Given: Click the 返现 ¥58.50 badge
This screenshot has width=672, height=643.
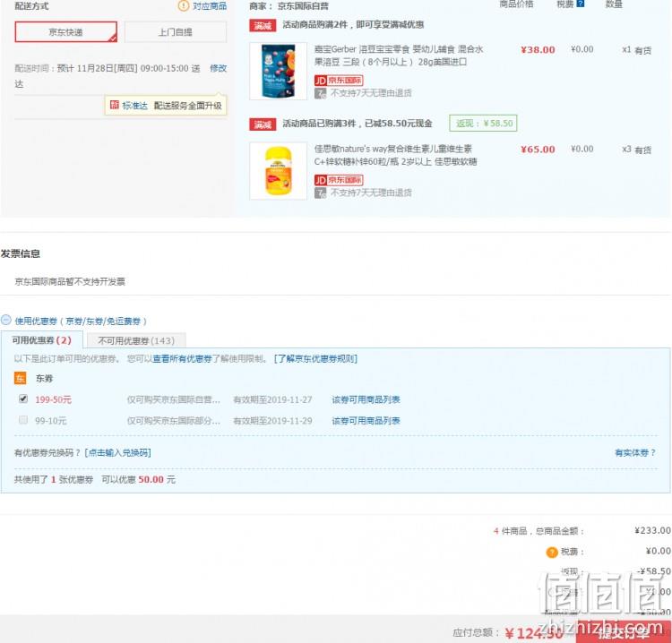Looking at the screenshot, I should (x=483, y=124).
